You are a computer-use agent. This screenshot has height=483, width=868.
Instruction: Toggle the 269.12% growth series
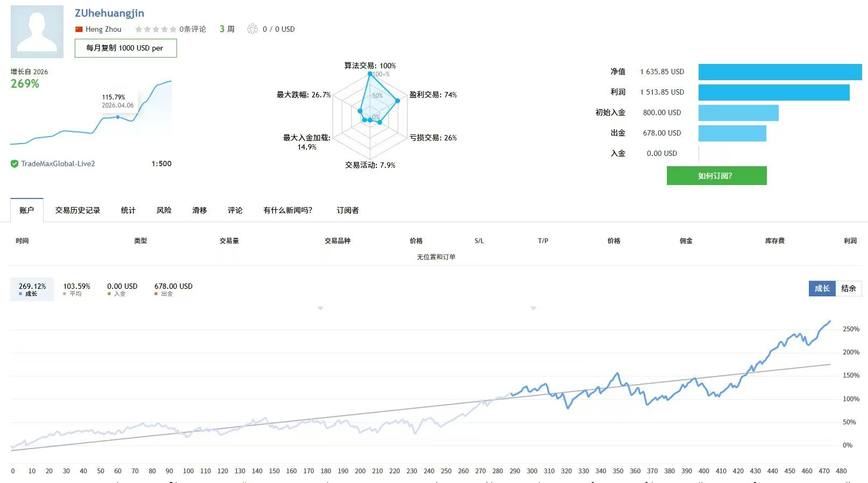click(32, 289)
